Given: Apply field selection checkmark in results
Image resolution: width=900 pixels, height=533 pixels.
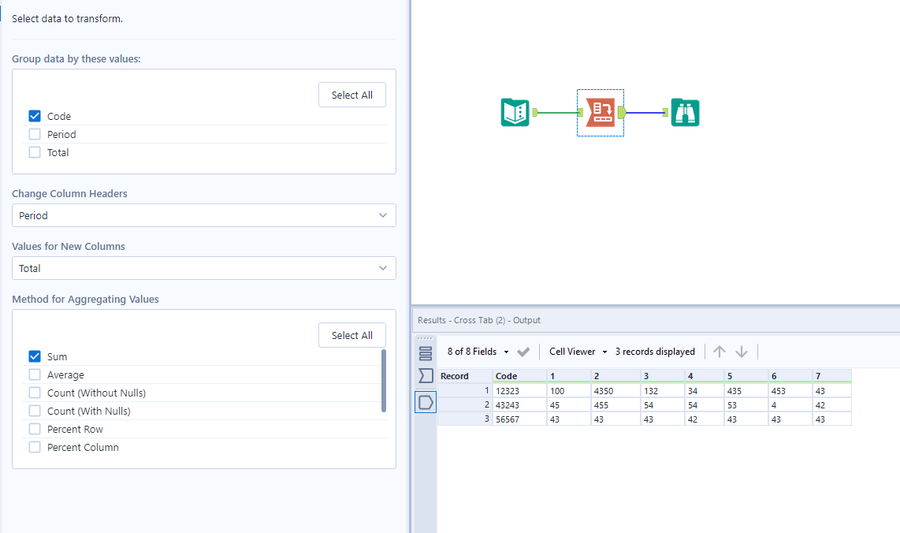Looking at the screenshot, I should click(x=523, y=352).
